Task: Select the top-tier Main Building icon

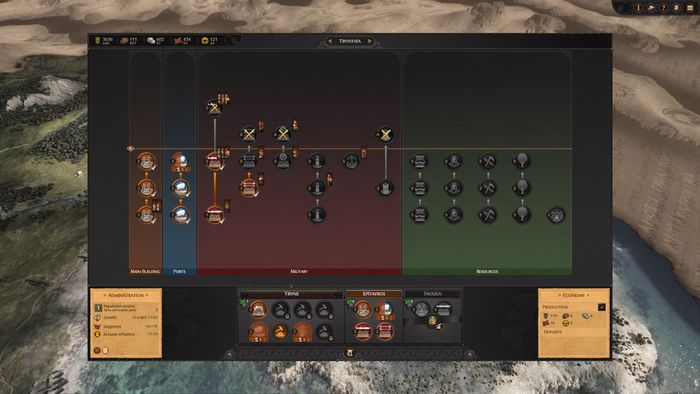Action: point(146,162)
